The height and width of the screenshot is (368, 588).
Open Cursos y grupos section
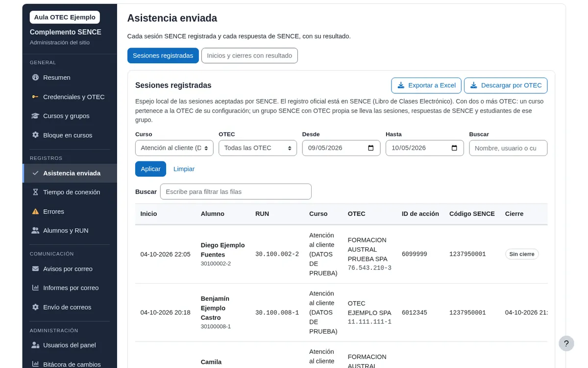pos(70,116)
